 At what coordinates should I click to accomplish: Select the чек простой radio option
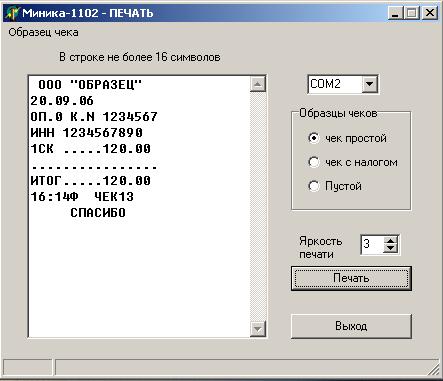tap(314, 138)
